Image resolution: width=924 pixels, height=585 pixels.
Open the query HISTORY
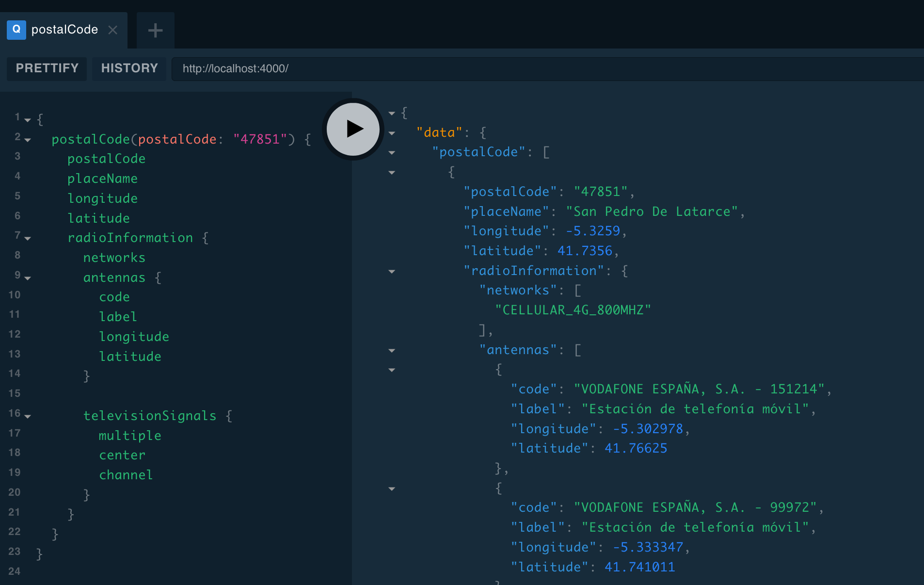[129, 68]
